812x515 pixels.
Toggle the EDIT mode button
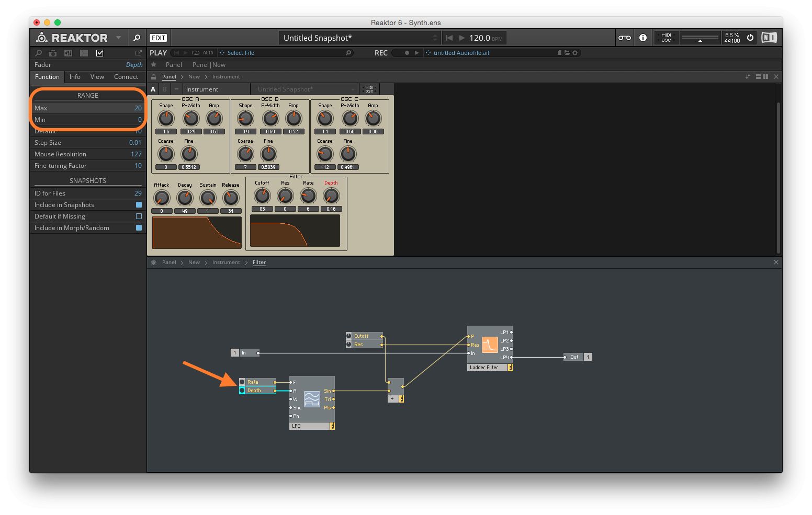[x=158, y=38]
